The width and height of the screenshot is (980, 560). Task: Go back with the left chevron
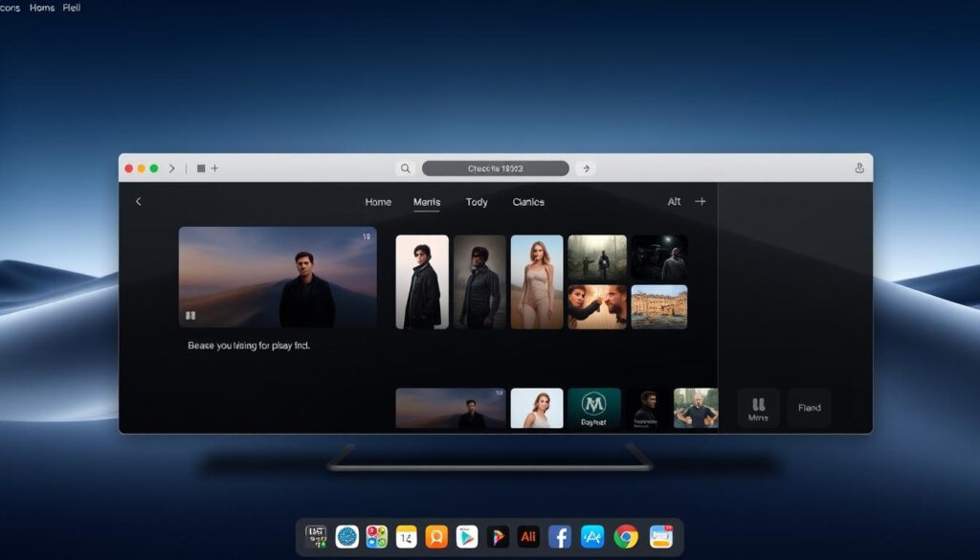139,201
